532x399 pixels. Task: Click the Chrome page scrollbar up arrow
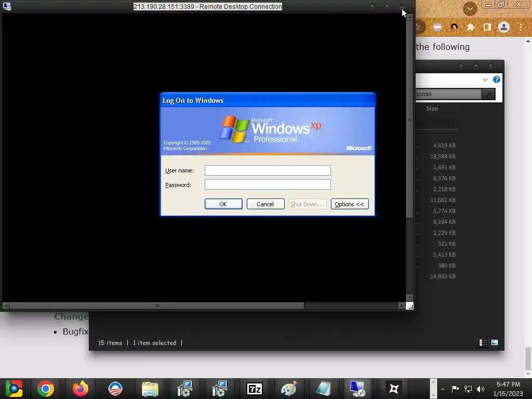point(528,41)
